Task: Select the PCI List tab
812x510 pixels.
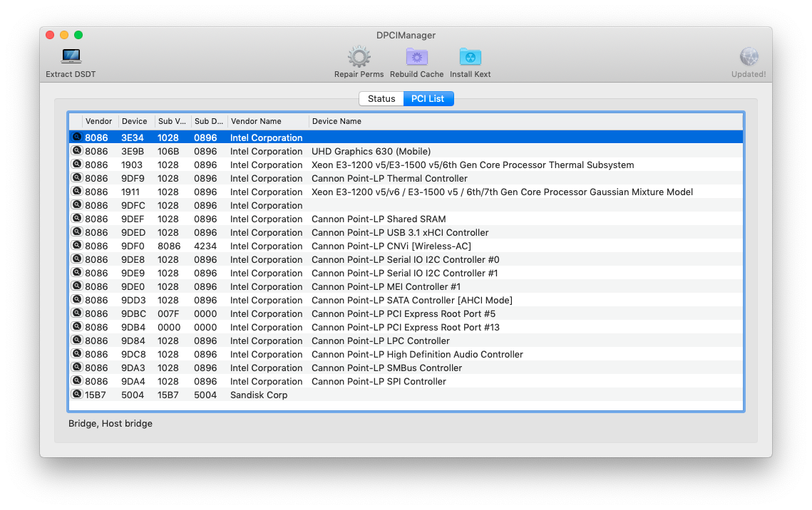Action: pos(428,98)
